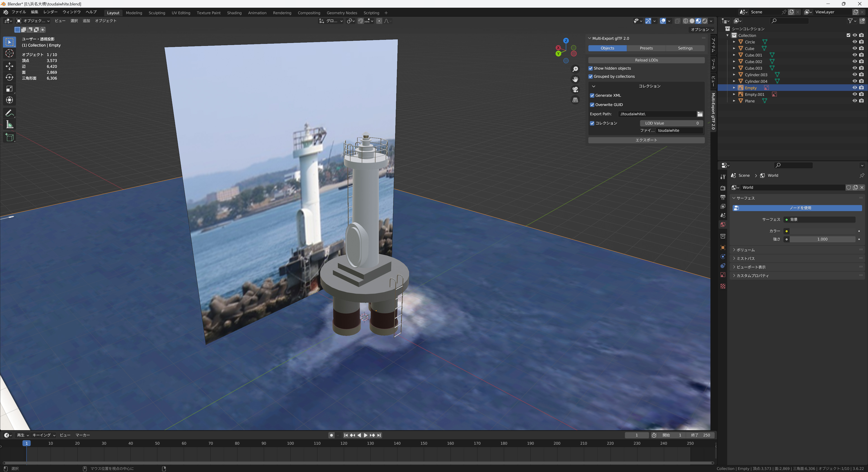The image size is (868, 472).
Task: Jump to the timeline start frame
Action: 346,435
